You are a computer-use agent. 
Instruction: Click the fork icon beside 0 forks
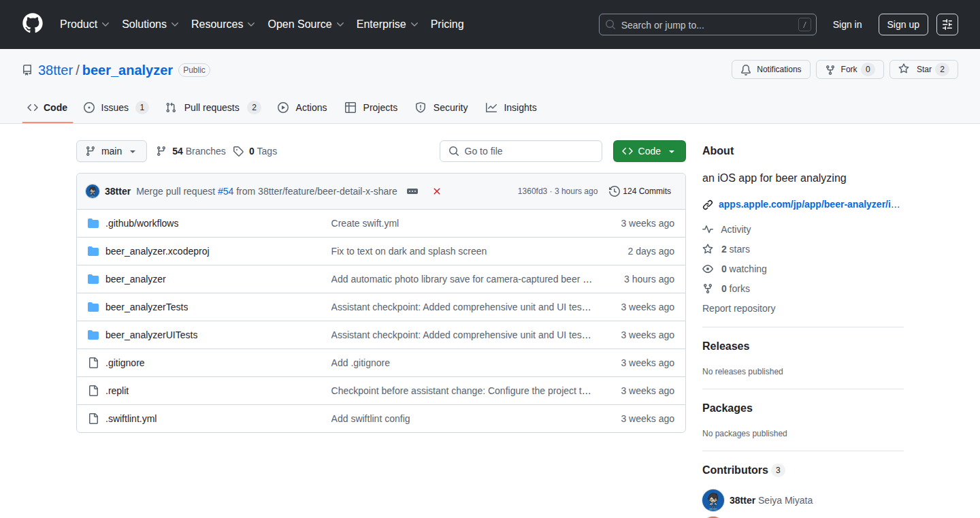point(708,289)
